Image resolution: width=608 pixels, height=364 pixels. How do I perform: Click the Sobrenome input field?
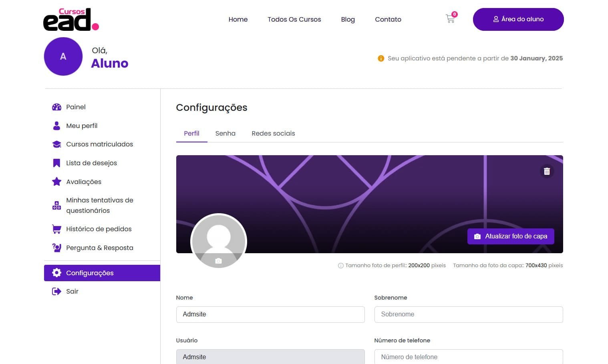pos(468,314)
